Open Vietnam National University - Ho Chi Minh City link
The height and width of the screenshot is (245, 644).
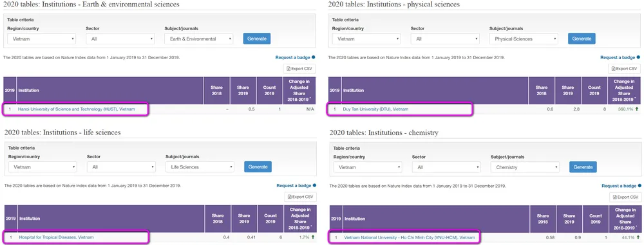tap(410, 238)
